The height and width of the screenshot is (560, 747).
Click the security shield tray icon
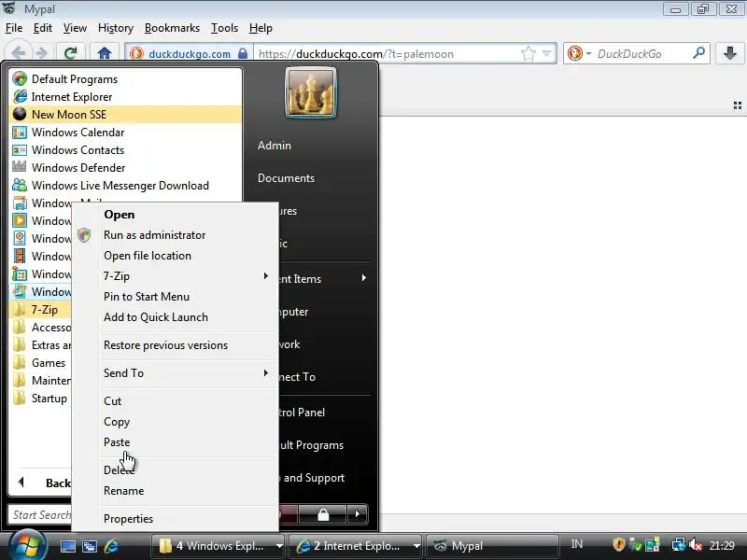618,544
